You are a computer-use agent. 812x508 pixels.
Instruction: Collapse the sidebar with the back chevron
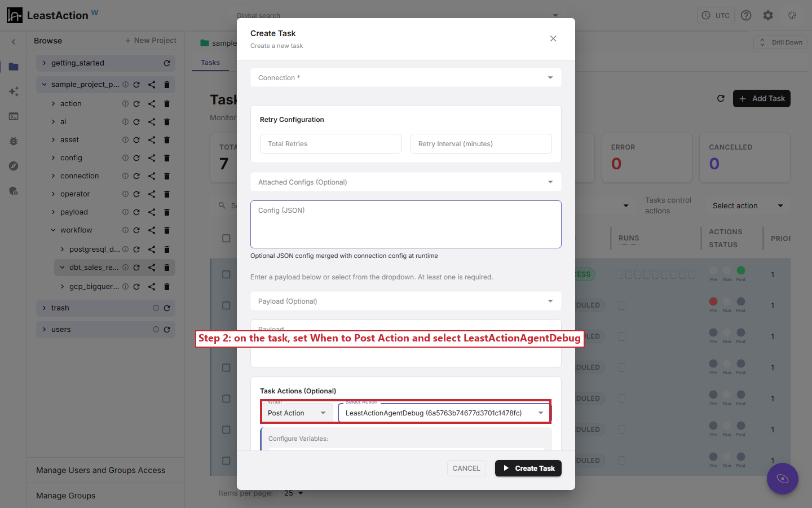[14, 41]
